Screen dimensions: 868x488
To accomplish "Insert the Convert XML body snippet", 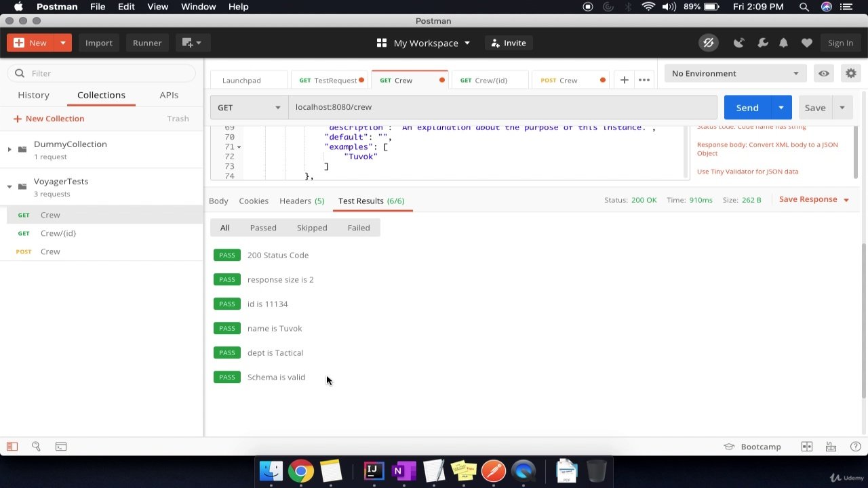I will (767, 148).
